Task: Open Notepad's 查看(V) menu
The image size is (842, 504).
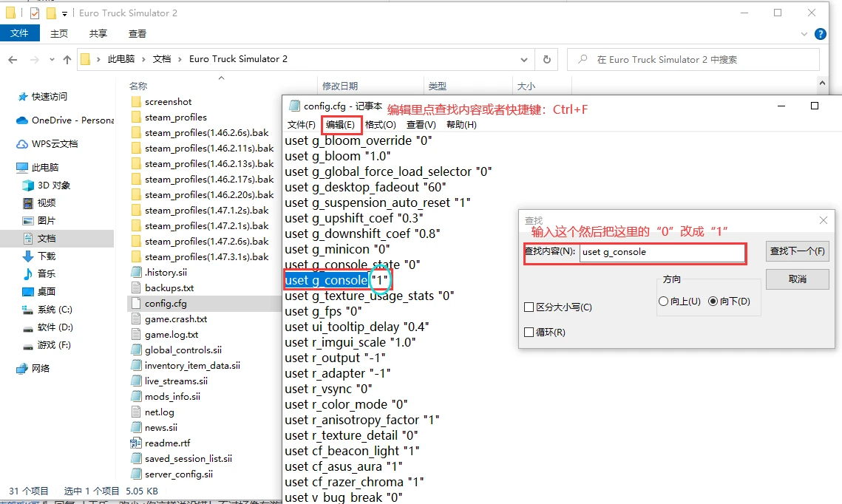Action: click(x=421, y=125)
